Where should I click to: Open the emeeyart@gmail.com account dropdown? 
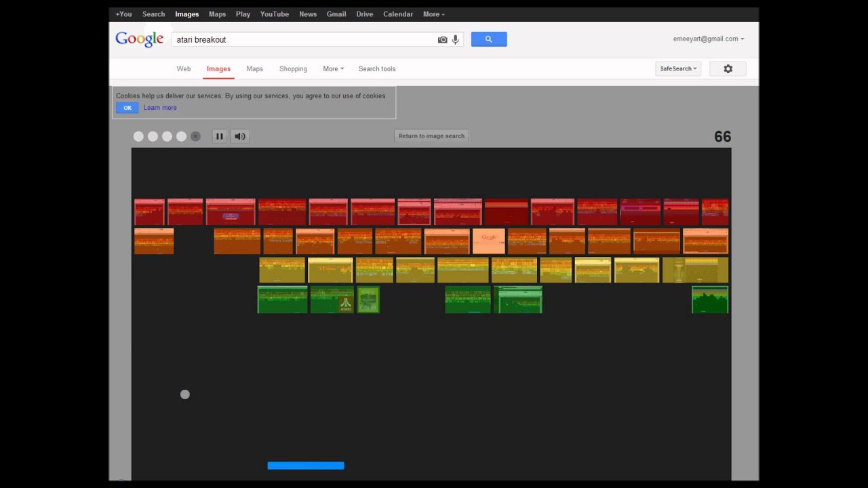709,39
